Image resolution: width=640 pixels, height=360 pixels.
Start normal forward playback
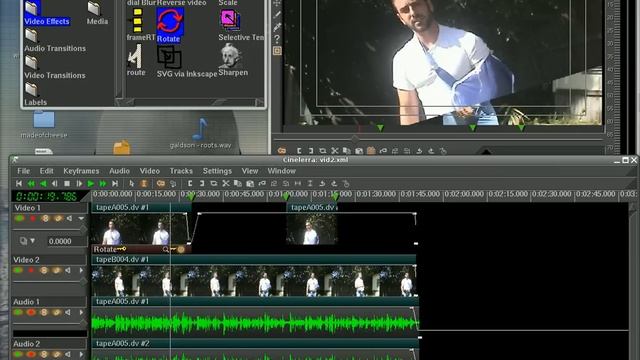(x=91, y=184)
